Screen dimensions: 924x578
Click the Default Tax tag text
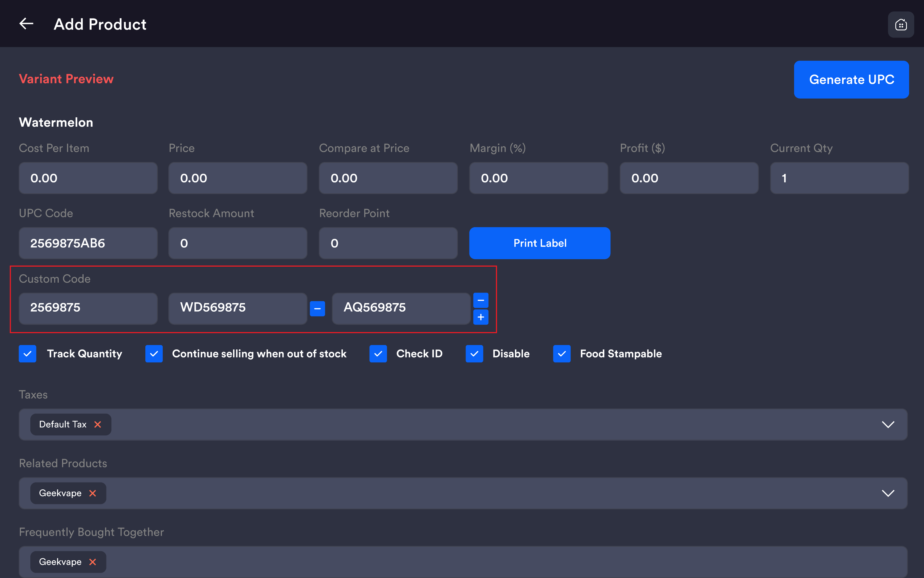click(x=63, y=424)
